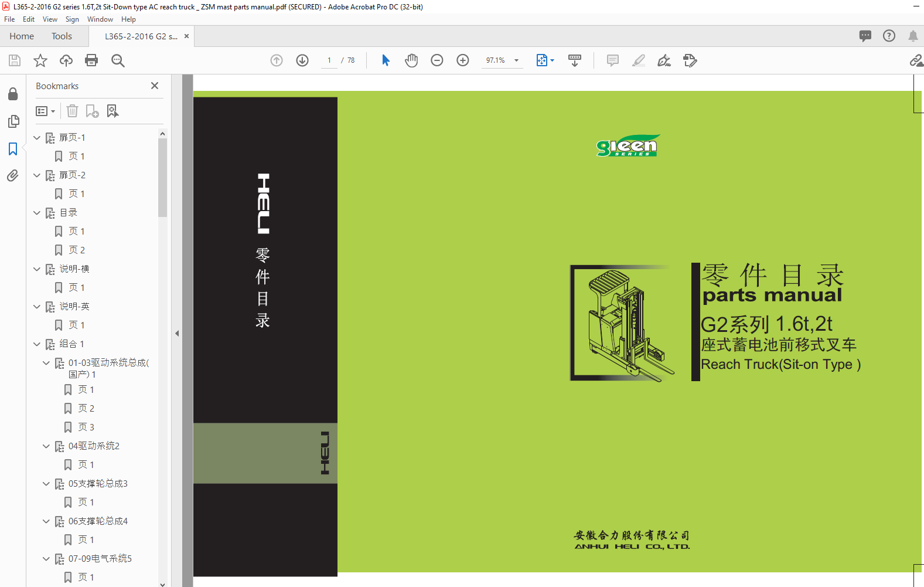The image size is (924, 587).
Task: Open security lock panel in sidebar
Action: click(x=13, y=94)
